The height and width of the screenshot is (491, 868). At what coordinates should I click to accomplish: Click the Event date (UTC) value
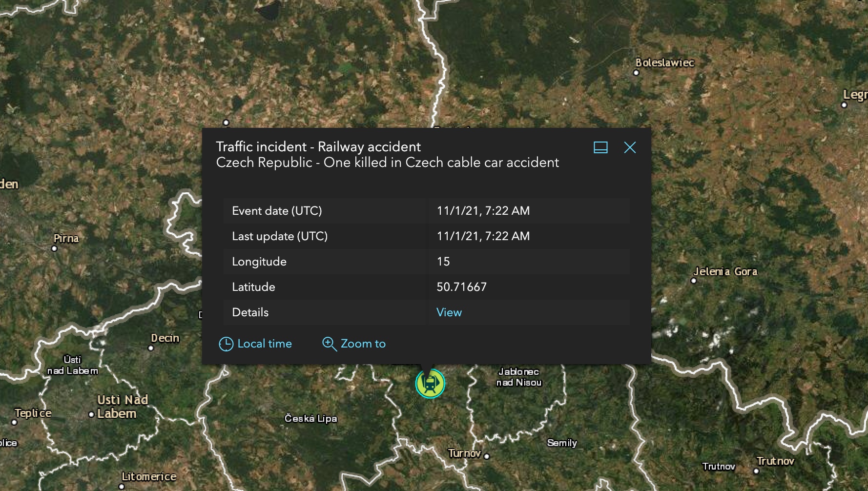pos(483,211)
